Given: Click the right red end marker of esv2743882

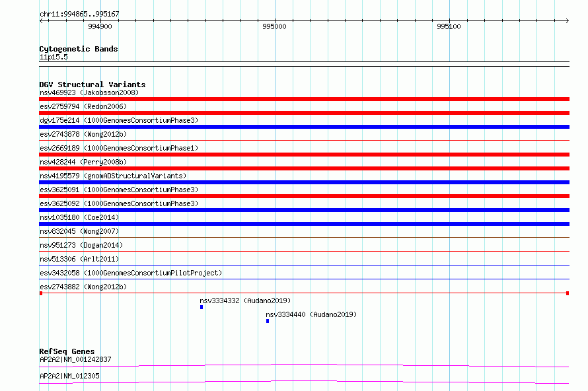Looking at the screenshot, I should (568, 293).
